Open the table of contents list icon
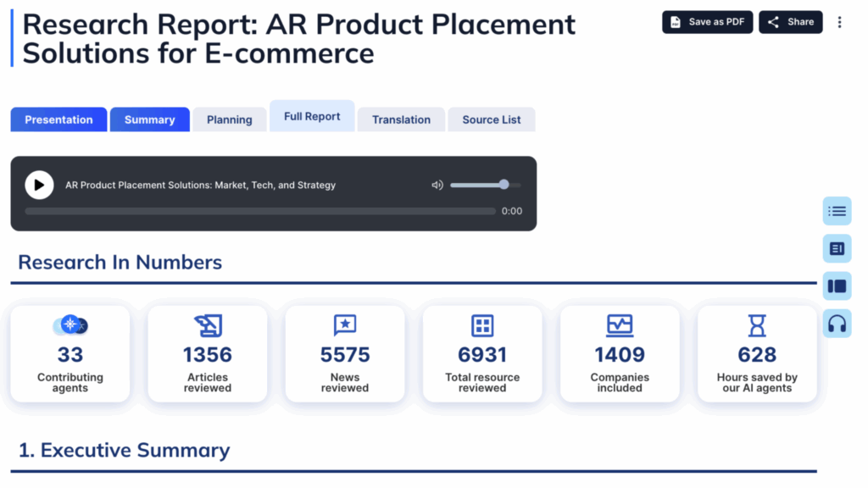Viewport: 868px width, 488px height. point(837,211)
